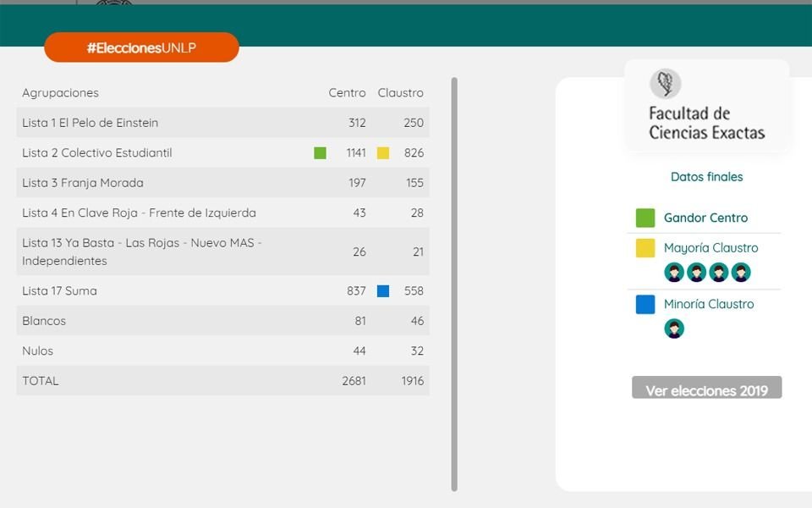This screenshot has height=508, width=812.
Task: Click Centro value 1141
Action: (356, 153)
